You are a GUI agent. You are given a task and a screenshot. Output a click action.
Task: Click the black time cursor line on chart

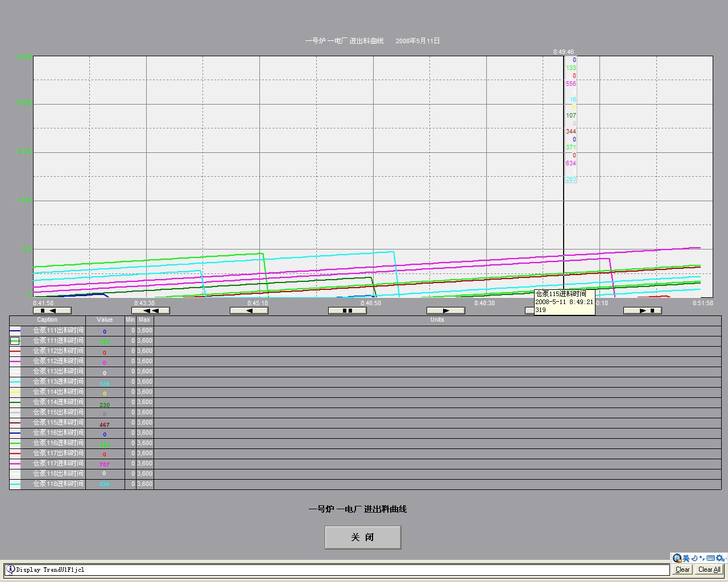coord(564,227)
